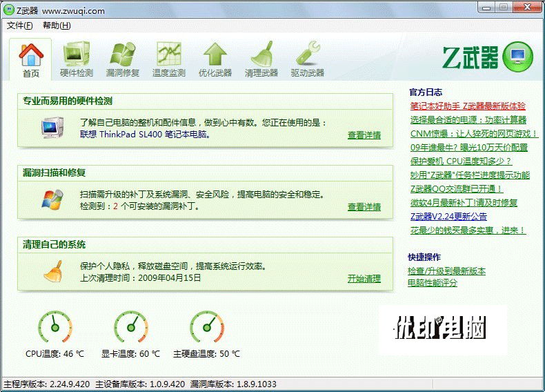The width and height of the screenshot is (545, 392).
Task: Open the 清理武器 cleanup broom icon
Action: (x=261, y=54)
